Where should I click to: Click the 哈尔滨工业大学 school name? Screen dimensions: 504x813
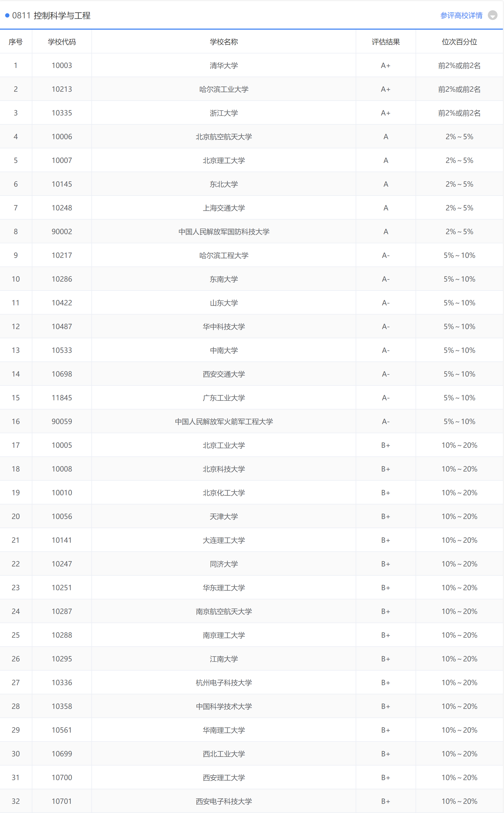[224, 89]
